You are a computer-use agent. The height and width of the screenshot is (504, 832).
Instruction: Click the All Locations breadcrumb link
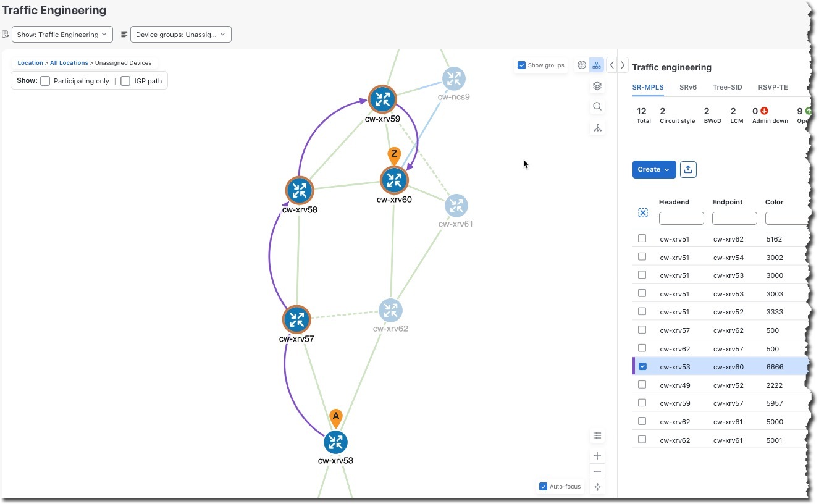[x=69, y=62]
